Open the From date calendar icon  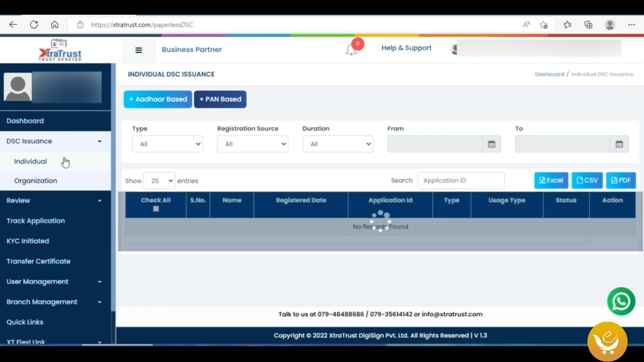[492, 144]
